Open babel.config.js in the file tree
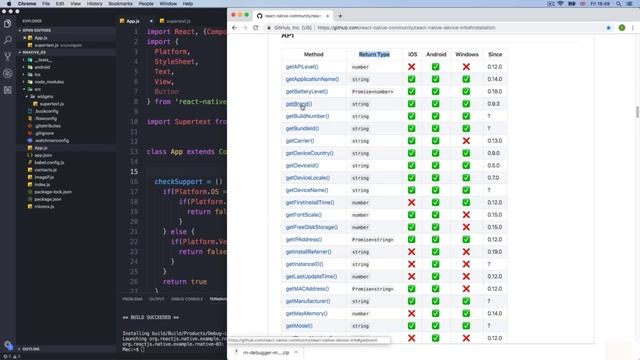Viewport: 640px width, 360px height. tap(49, 162)
